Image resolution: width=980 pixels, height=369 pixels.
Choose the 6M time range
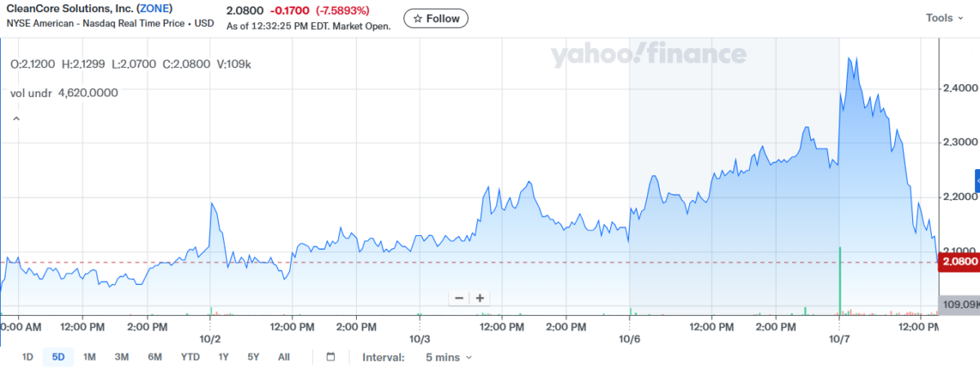(154, 357)
